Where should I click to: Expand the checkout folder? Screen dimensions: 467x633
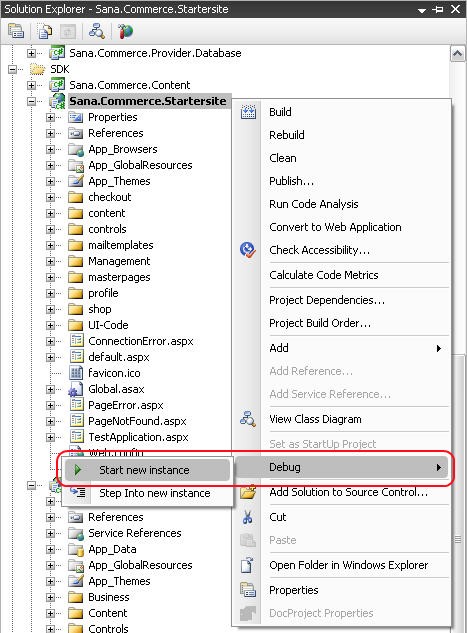[50, 197]
